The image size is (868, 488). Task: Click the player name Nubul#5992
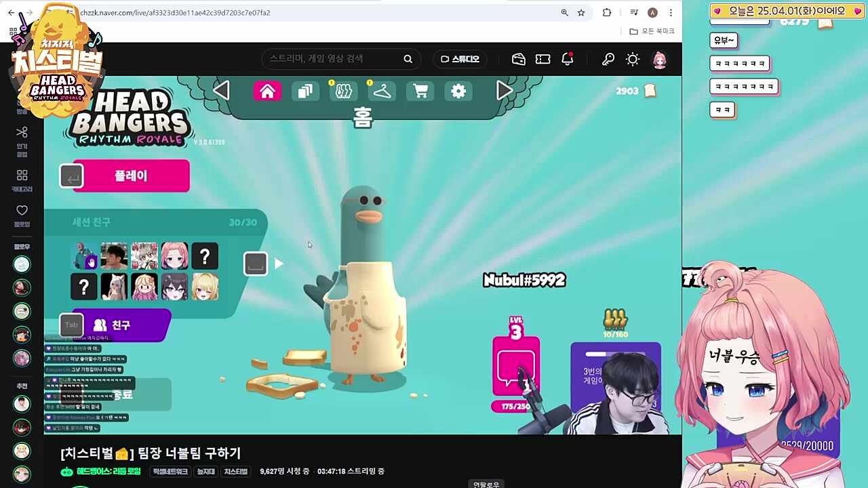(x=524, y=281)
